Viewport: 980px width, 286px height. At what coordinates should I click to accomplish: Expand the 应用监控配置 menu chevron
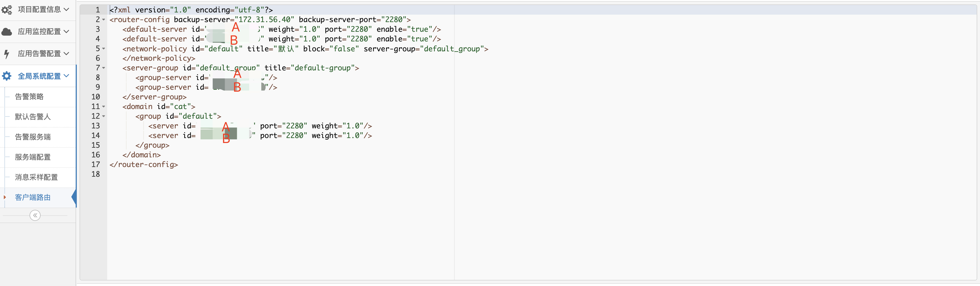pos(67,31)
